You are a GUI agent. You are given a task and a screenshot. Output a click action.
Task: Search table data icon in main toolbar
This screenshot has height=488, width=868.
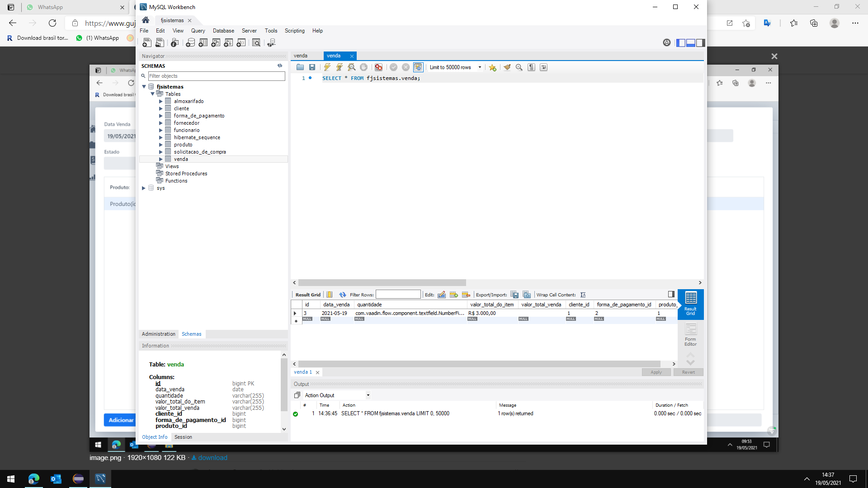256,42
